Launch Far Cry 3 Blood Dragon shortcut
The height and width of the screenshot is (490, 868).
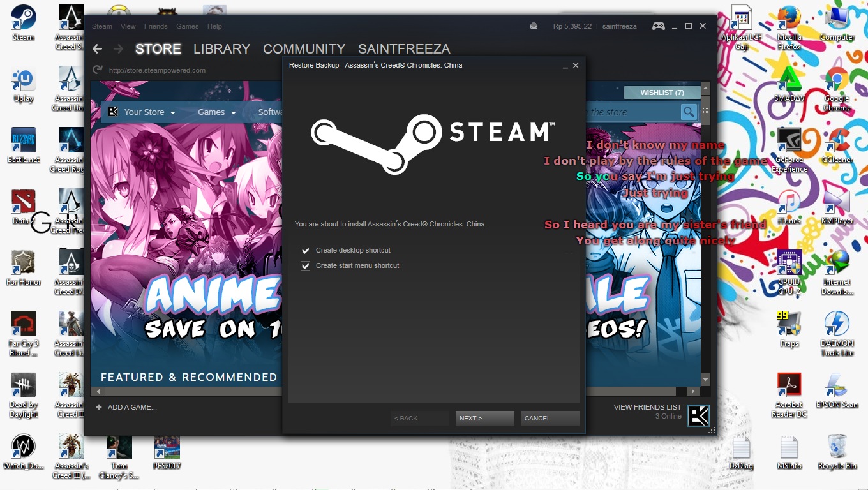[x=24, y=334]
